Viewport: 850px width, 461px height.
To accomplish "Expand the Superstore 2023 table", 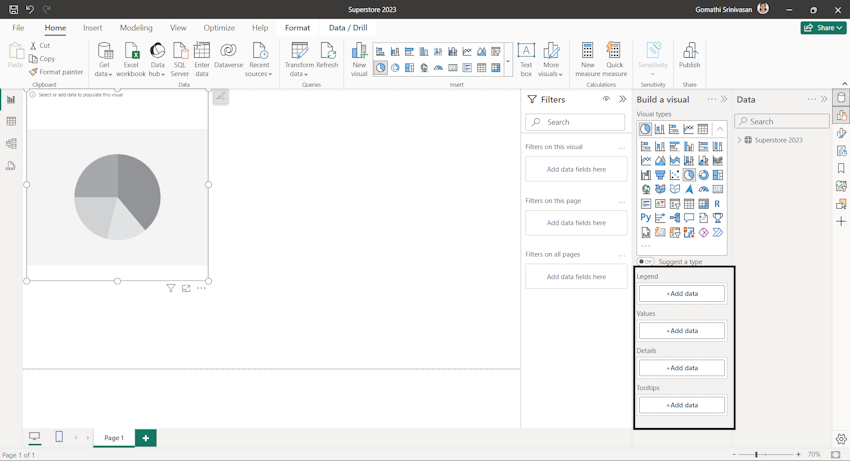I will (x=740, y=140).
